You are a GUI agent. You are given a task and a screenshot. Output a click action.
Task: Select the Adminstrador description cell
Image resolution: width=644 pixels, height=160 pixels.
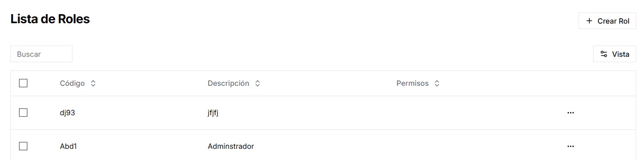[x=231, y=146]
